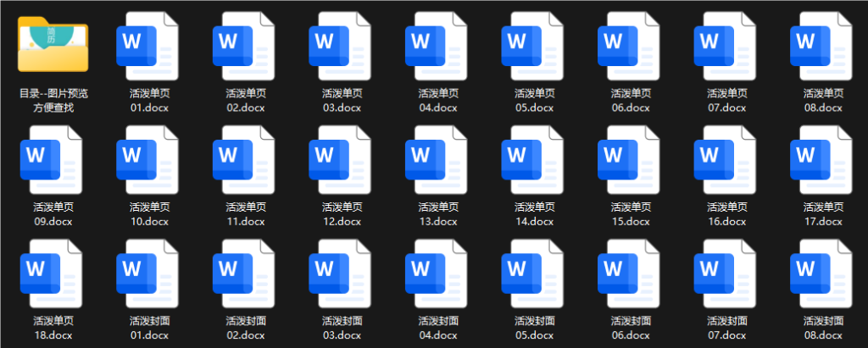The image size is (868, 348).
Task: Select the 活泼封面05.docx Word icon
Action: tap(532, 273)
